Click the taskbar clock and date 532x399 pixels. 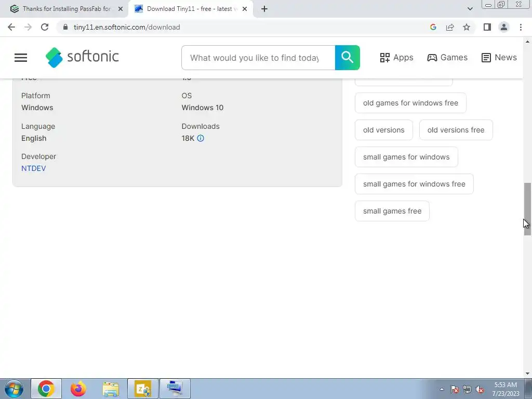(506, 389)
